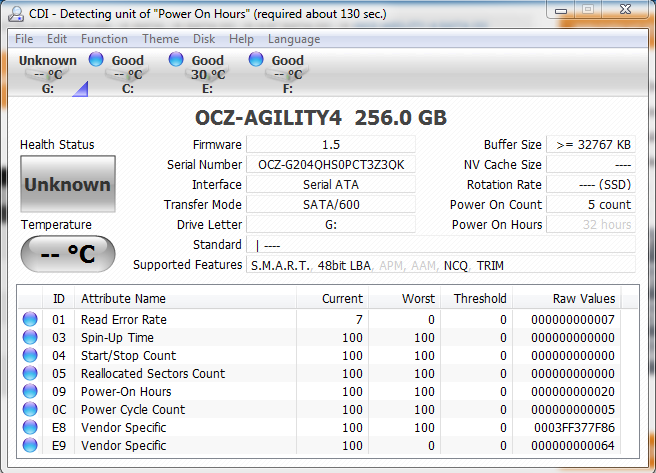Click the Raw Values column header
The width and height of the screenshot is (656, 473).
pyautogui.click(x=584, y=298)
